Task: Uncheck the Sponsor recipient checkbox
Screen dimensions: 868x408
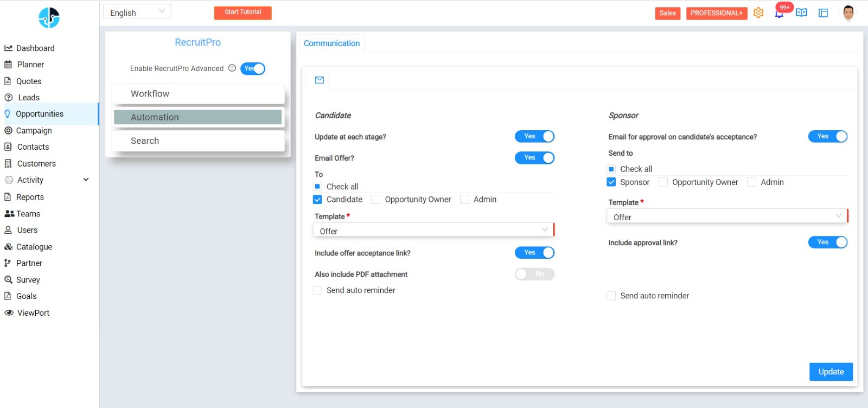Action: [x=611, y=182]
